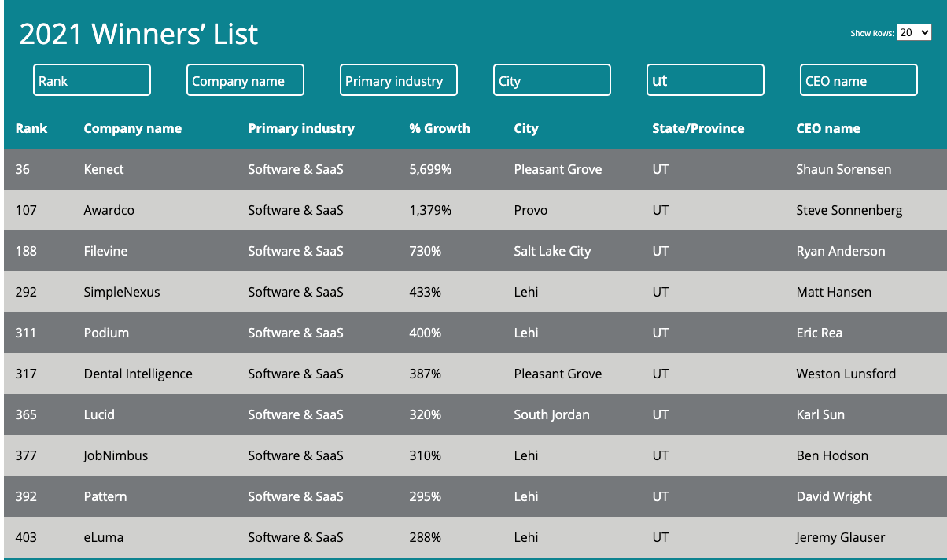Click Pleasant Grove in Kenect's row
Viewport: 947px width, 560px height.
coord(558,169)
